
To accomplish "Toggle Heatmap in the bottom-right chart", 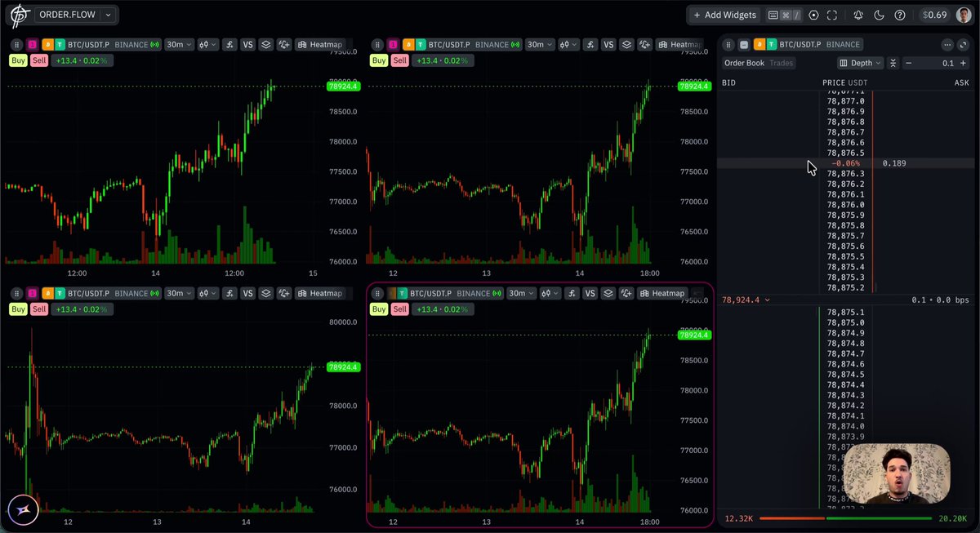I will (662, 293).
